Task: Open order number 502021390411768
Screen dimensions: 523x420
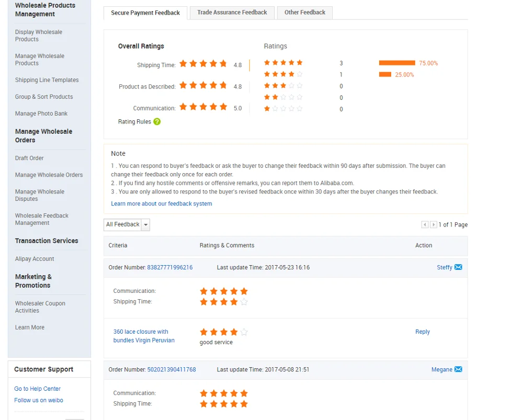Action: pos(172,369)
